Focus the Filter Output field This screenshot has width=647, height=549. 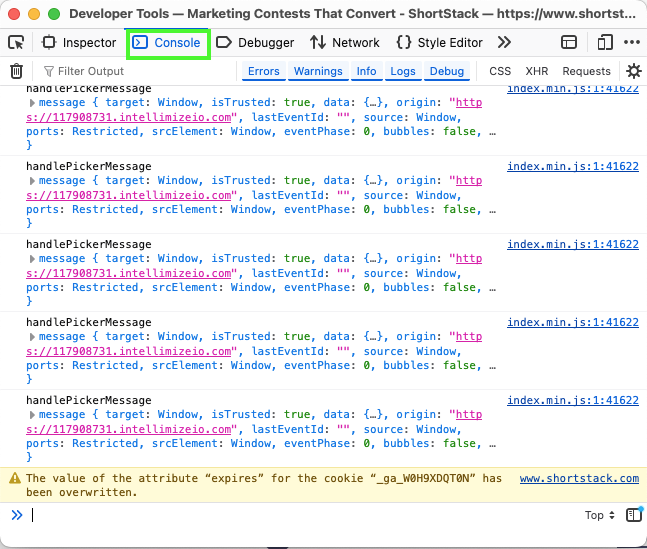tap(138, 71)
